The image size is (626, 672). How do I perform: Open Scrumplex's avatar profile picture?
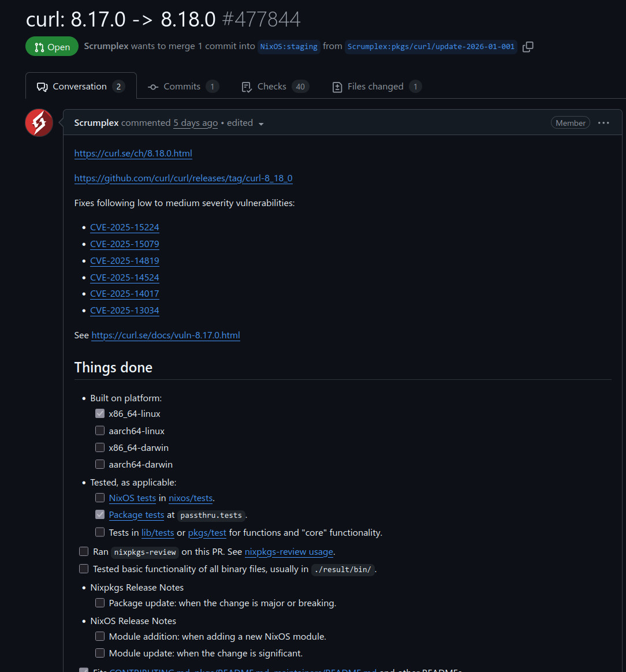pyautogui.click(x=39, y=122)
